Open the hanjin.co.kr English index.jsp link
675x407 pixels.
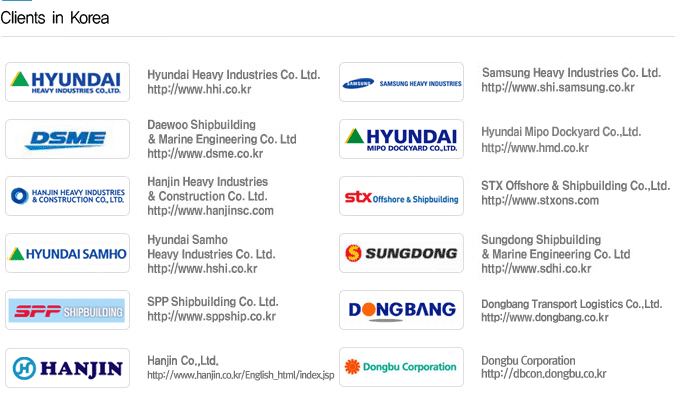pyautogui.click(x=241, y=375)
